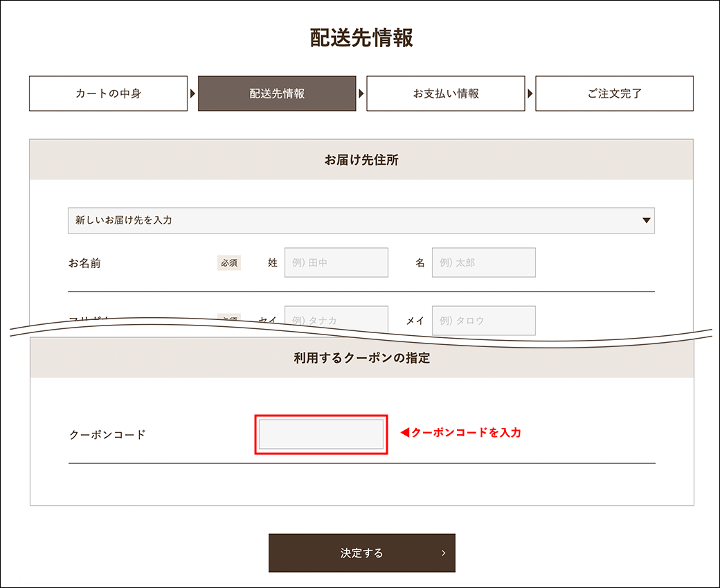Image resolution: width=720 pixels, height=588 pixels.
Task: Select the カートの中身 step
Action: 108,93
